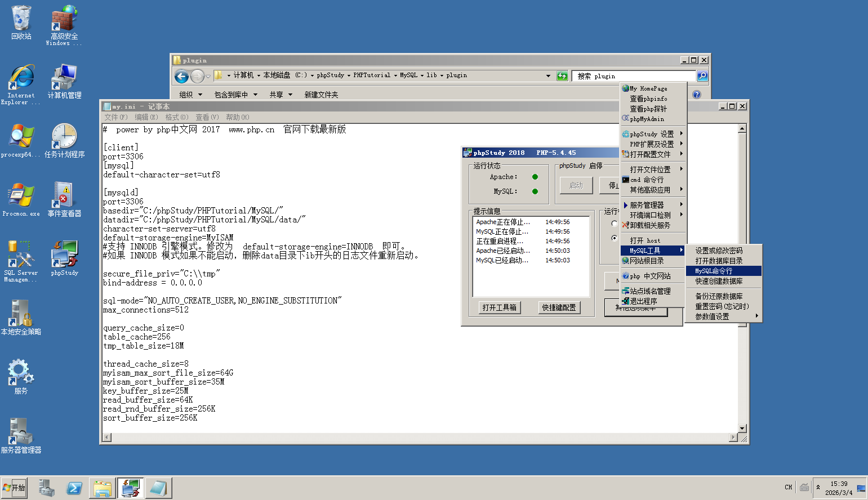Expand the 参数值设置 submenu
The height and width of the screenshot is (500, 868).
point(724,316)
